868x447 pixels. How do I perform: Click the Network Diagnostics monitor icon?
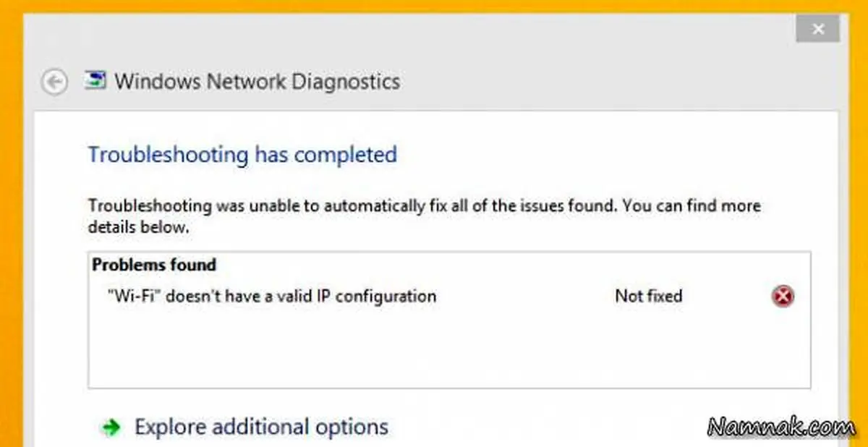(95, 80)
